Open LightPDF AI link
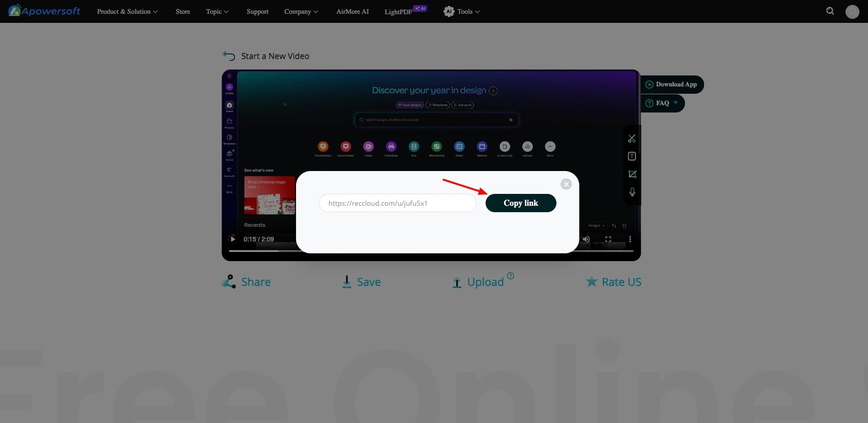The width and height of the screenshot is (868, 423). click(406, 11)
